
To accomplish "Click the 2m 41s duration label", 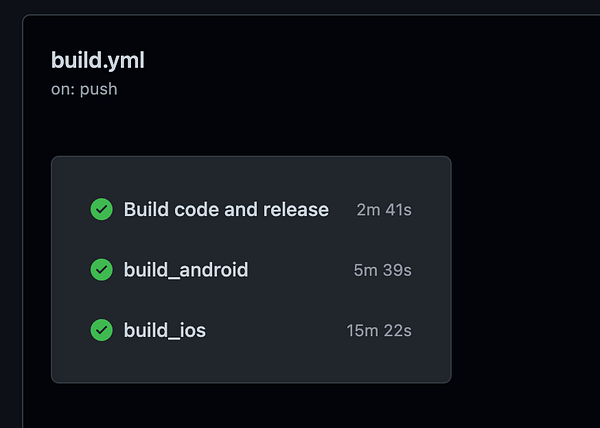I will point(384,210).
